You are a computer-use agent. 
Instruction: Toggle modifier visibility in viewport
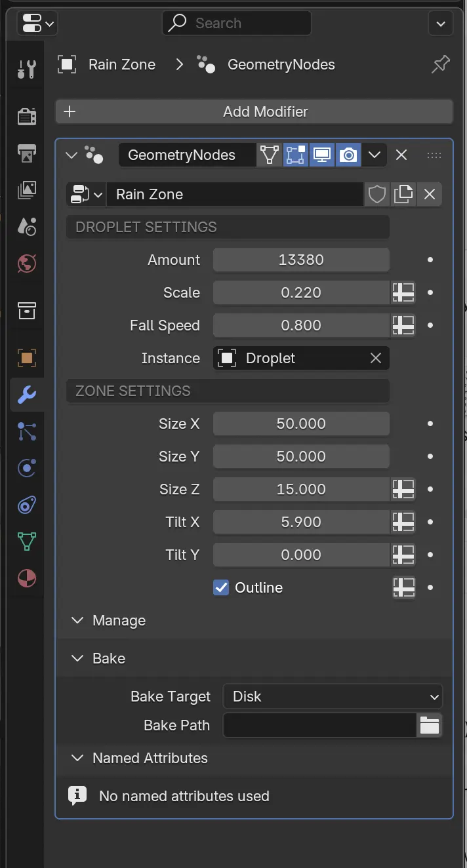point(322,155)
